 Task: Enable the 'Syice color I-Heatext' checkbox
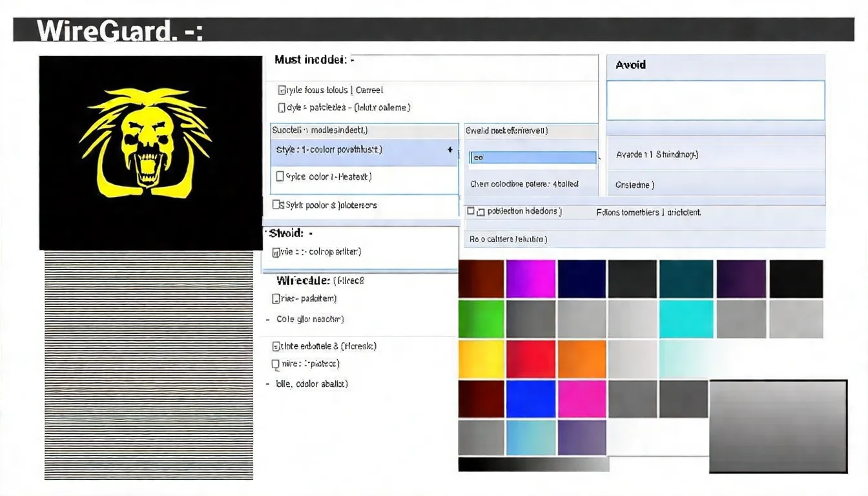280,176
